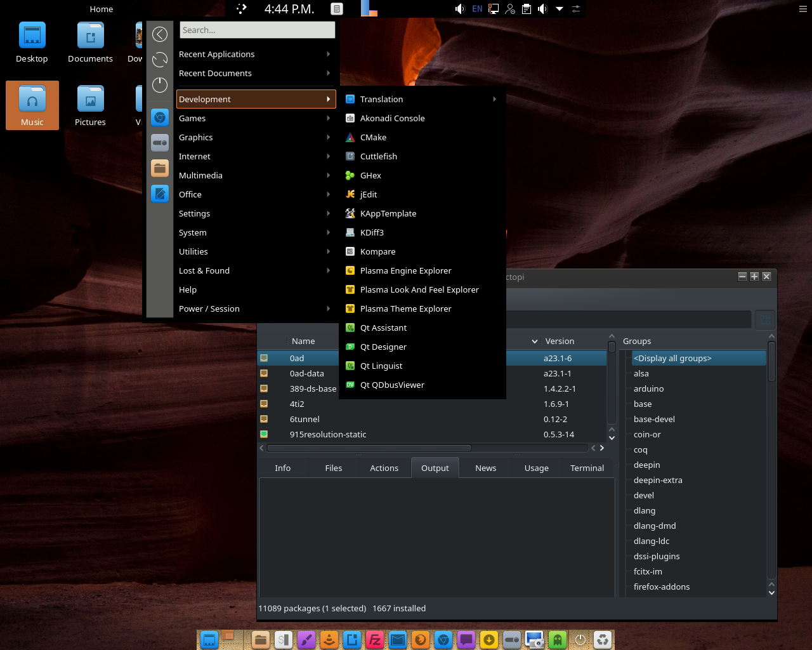The image size is (812, 650).
Task: Open the Pictures folder on desktop
Action: tap(90, 107)
